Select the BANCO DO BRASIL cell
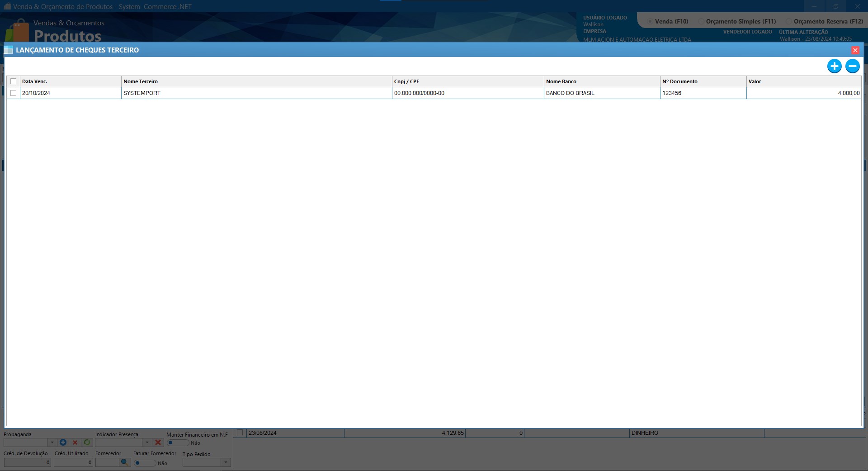The height and width of the screenshot is (471, 868). [601, 93]
